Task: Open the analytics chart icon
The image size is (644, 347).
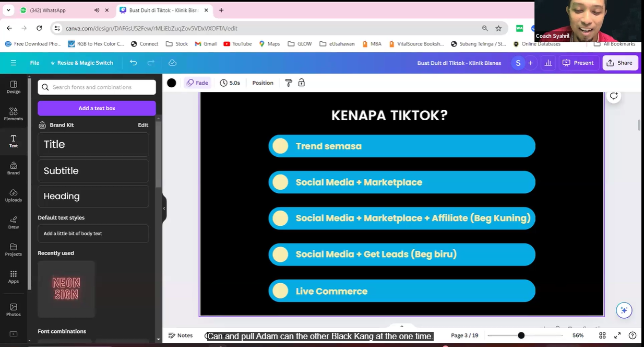Action: (x=548, y=63)
